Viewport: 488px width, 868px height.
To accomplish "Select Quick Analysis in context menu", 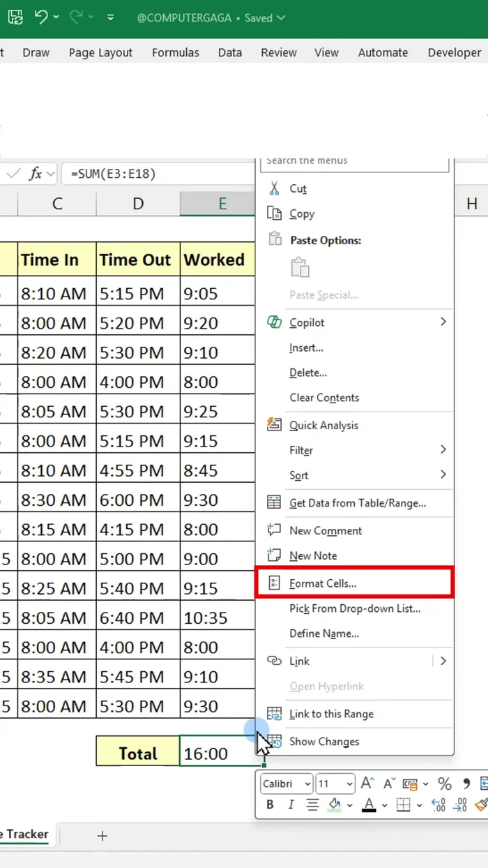I will click(x=355, y=425).
